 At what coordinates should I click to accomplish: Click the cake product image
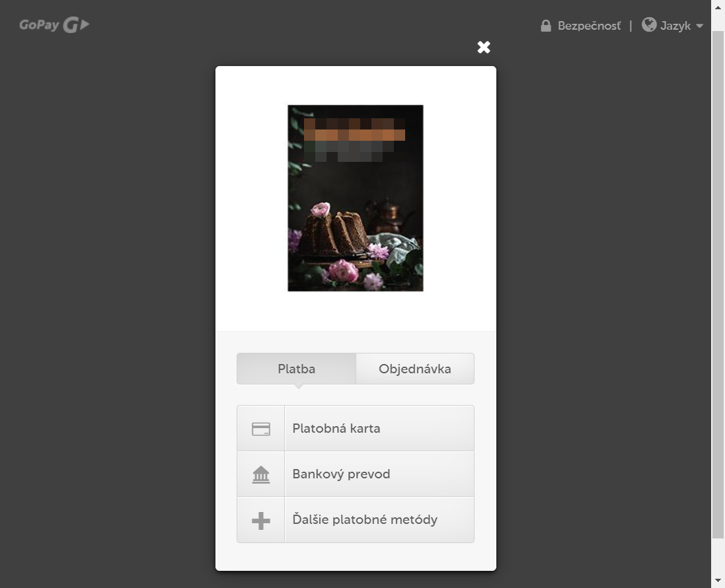coord(355,198)
